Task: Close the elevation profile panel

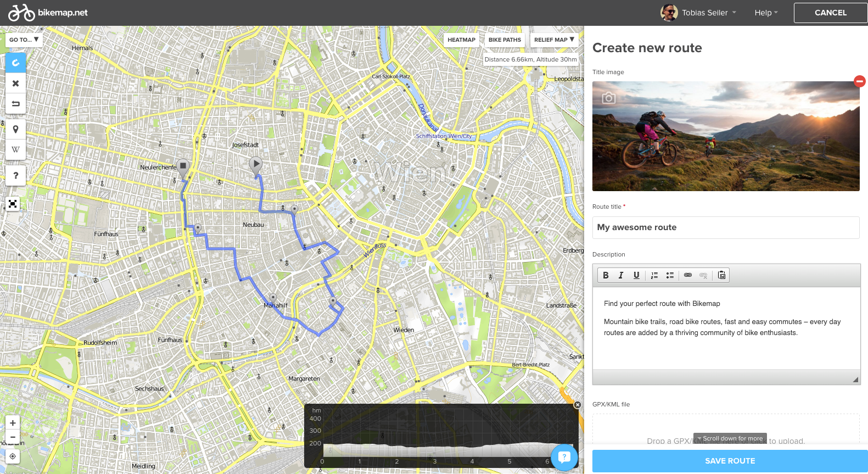Action: click(577, 405)
